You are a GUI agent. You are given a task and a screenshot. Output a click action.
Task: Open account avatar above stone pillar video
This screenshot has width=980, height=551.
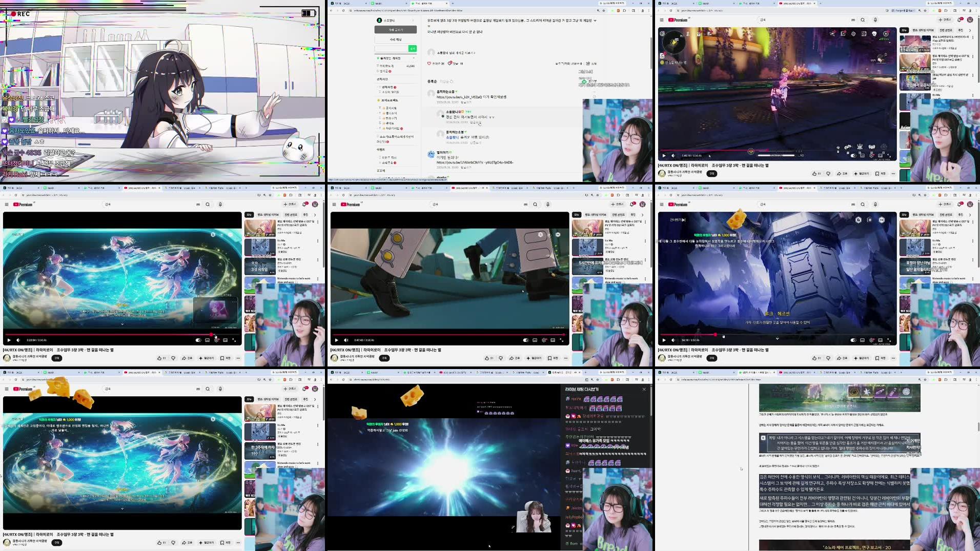[970, 205]
